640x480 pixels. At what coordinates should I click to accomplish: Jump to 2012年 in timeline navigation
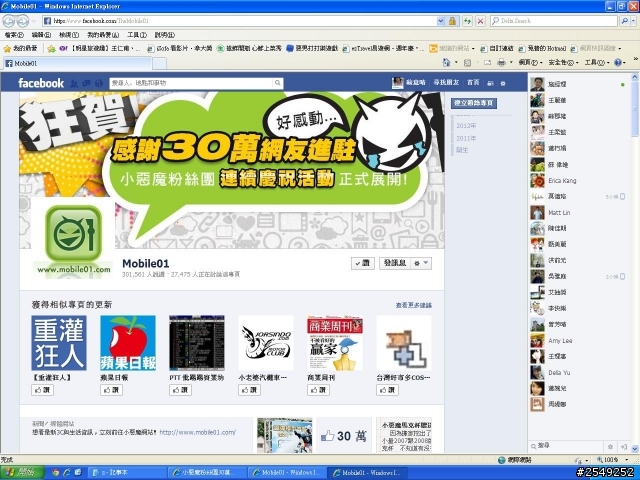click(x=466, y=126)
